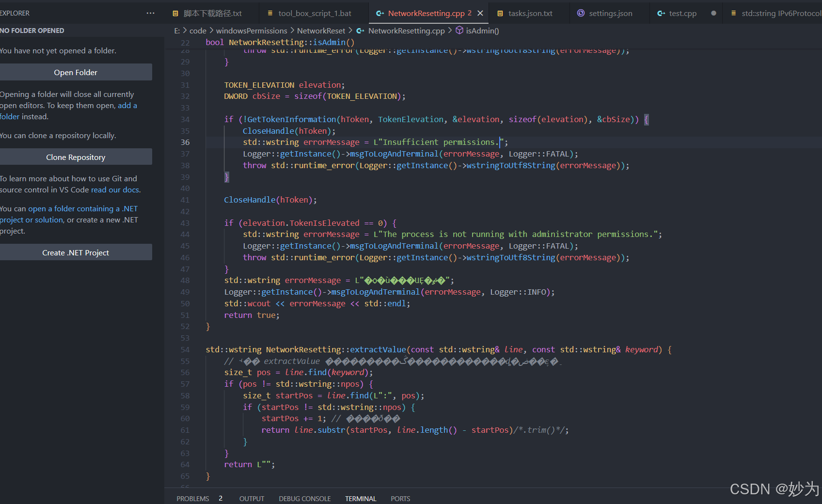This screenshot has width=822, height=504.
Task: Open the windowsPermissions breadcrumb dropdown
Action: pos(252,31)
